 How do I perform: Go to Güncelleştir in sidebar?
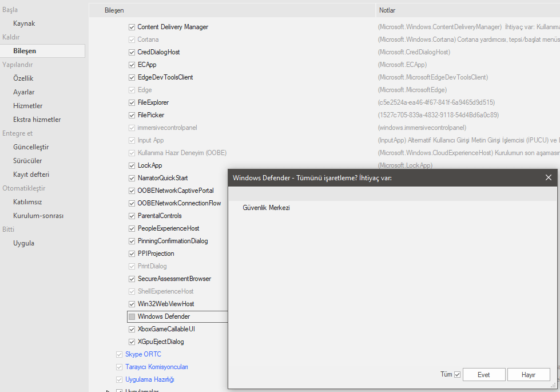click(x=31, y=147)
